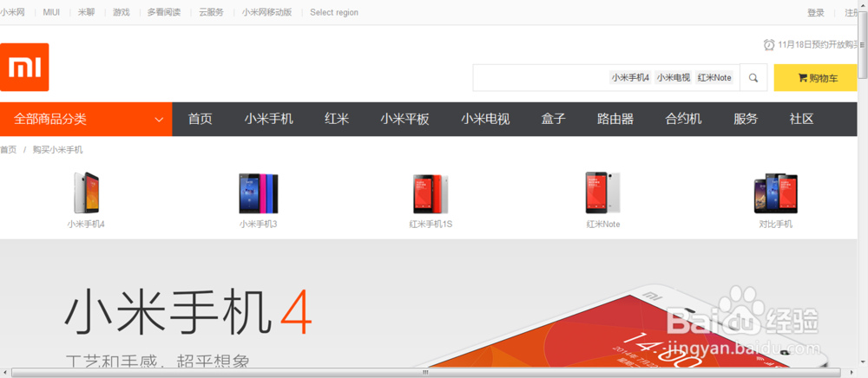Click the MIUI top link
Image resolution: width=868 pixels, height=378 pixels.
coord(51,12)
